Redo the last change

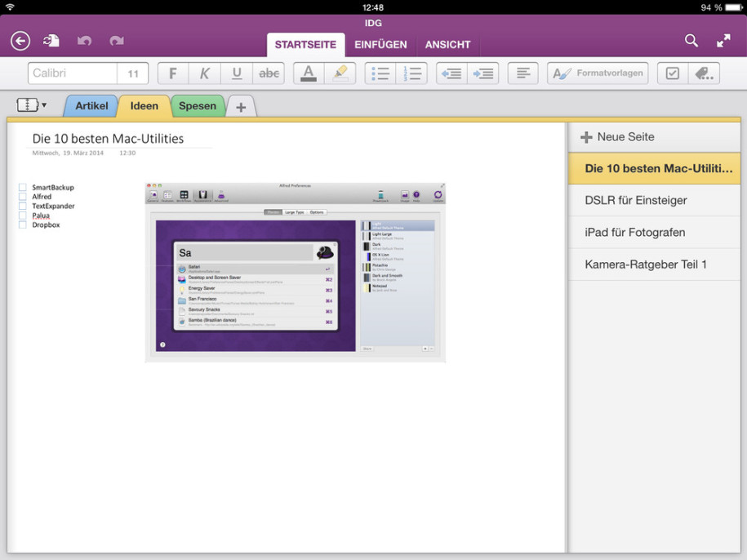coord(116,40)
